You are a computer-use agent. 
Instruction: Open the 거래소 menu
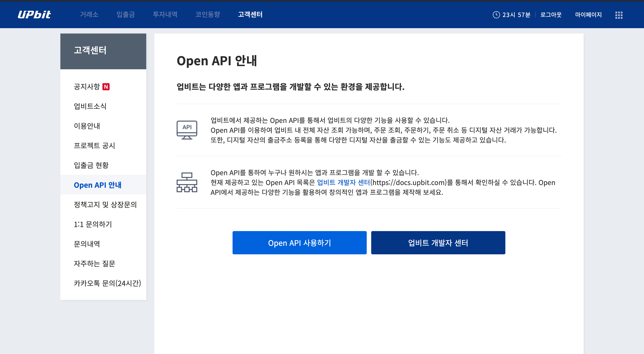click(x=89, y=15)
